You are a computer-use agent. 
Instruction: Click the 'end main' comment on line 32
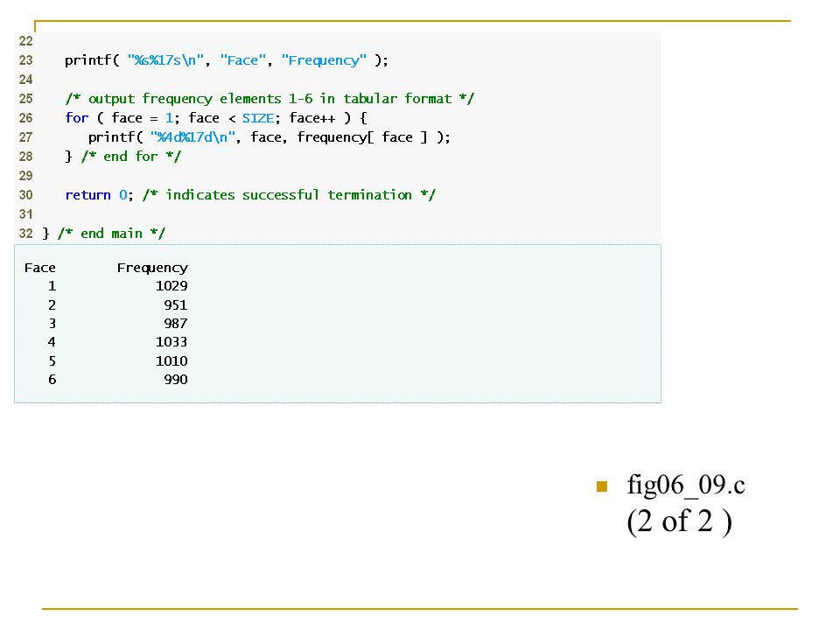(x=111, y=234)
